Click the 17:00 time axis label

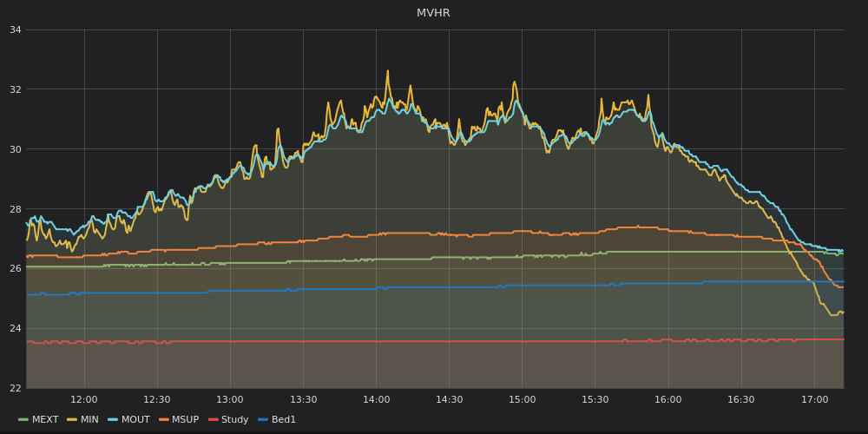coord(814,400)
